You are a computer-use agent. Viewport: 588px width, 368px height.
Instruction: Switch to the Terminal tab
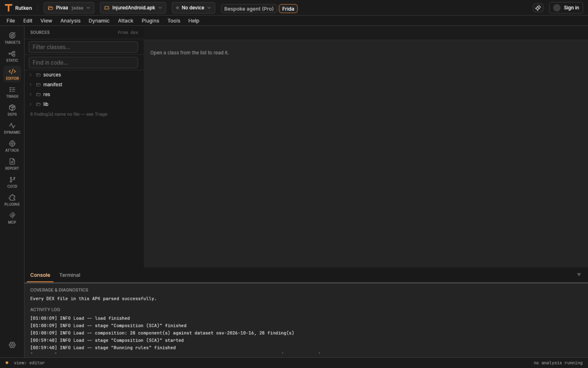70,275
